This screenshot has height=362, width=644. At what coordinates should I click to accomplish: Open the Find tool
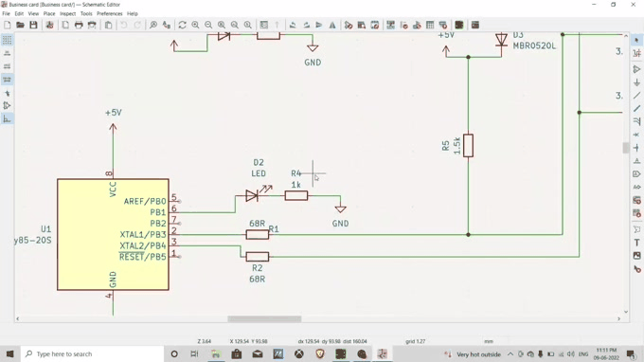pos(153,25)
